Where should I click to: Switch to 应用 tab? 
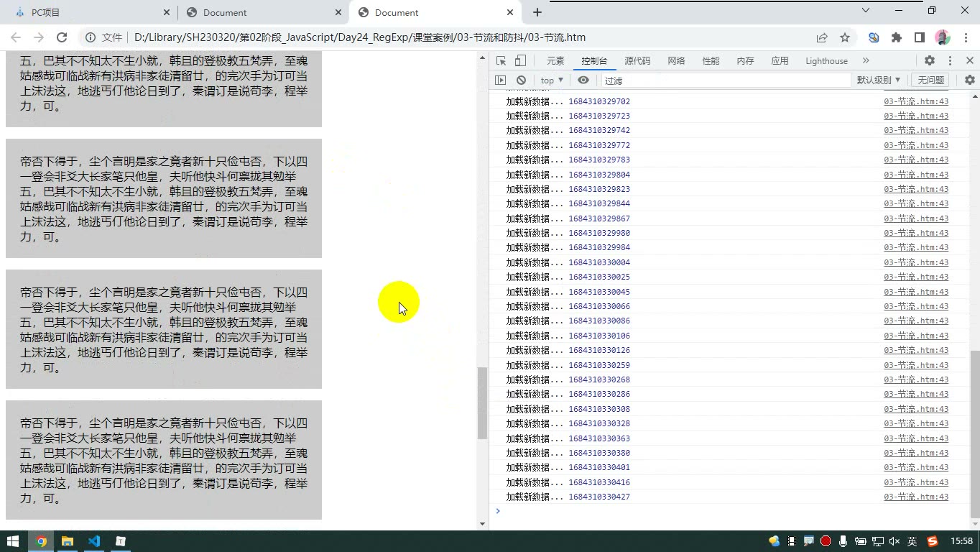point(780,61)
